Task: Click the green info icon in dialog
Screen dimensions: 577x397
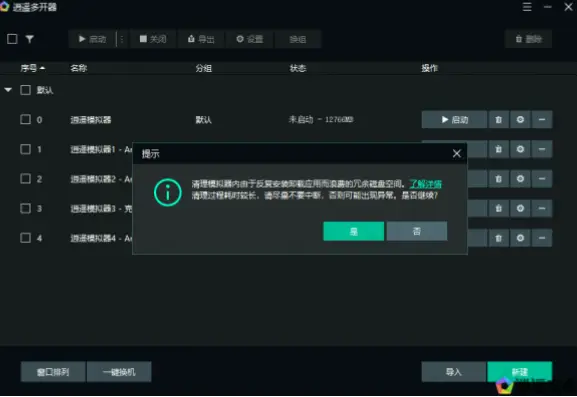Action: pos(168,192)
